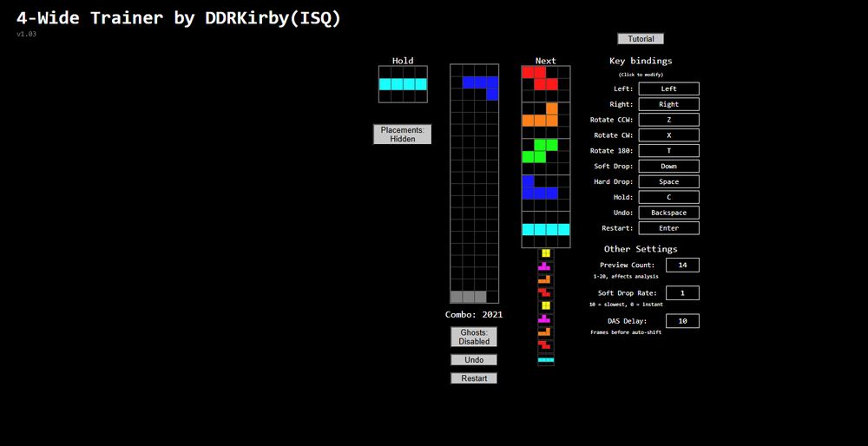Focus the Soft Drop Rate field

pyautogui.click(x=682, y=293)
